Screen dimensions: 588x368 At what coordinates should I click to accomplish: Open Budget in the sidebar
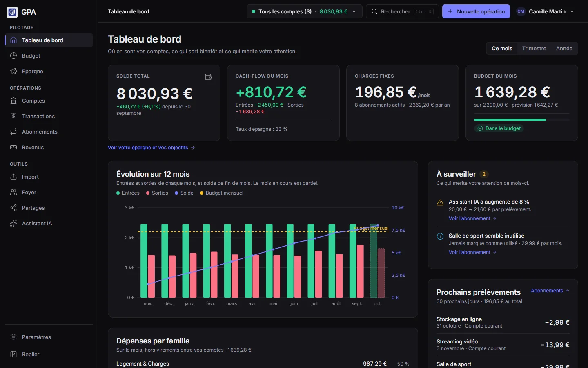tap(49, 56)
